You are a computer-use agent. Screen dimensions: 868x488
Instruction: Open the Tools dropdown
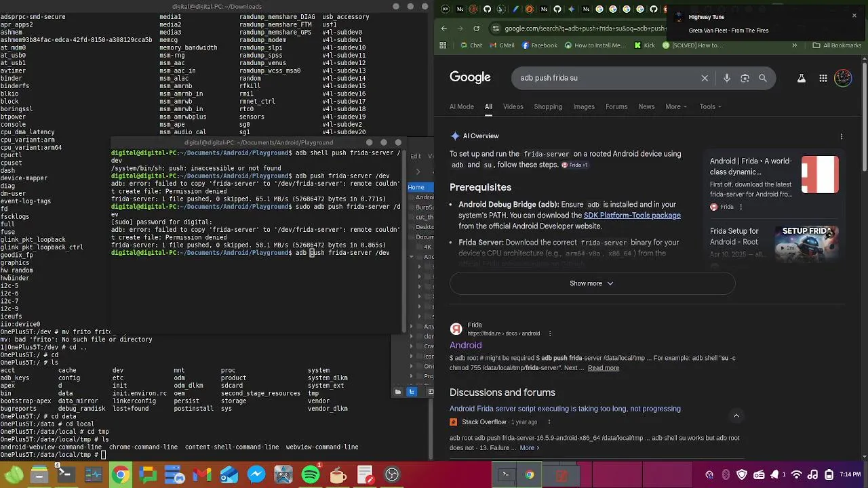(710, 106)
